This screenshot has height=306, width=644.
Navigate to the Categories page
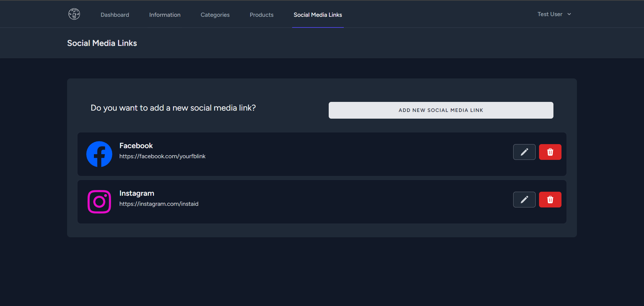click(x=215, y=15)
